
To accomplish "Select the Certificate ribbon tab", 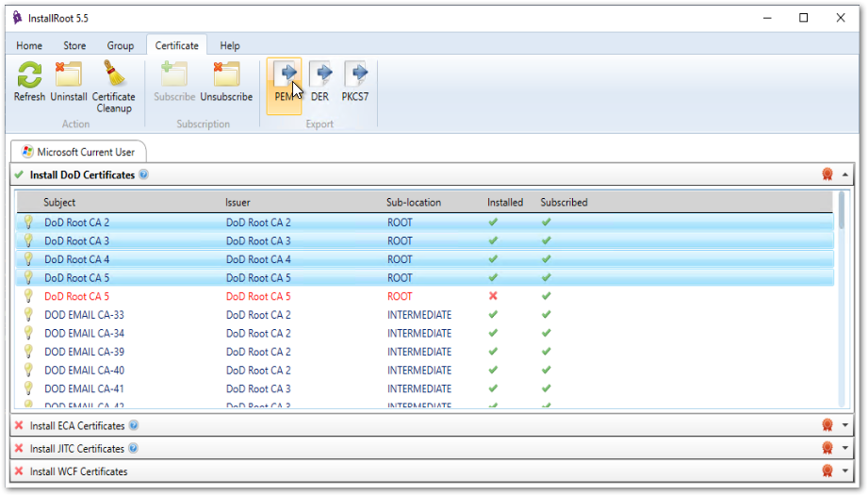I will (x=176, y=45).
